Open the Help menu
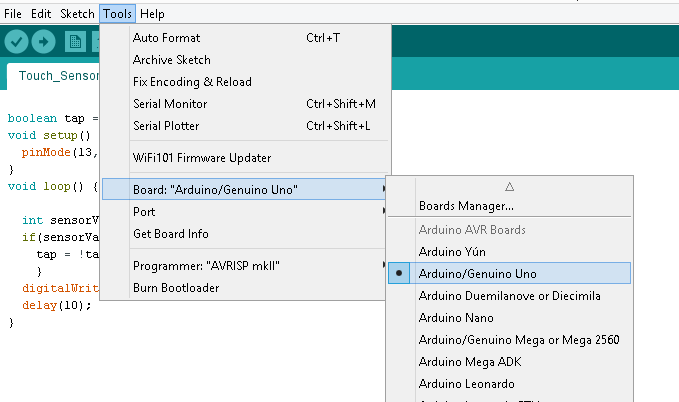The height and width of the screenshot is (402, 679). click(152, 14)
